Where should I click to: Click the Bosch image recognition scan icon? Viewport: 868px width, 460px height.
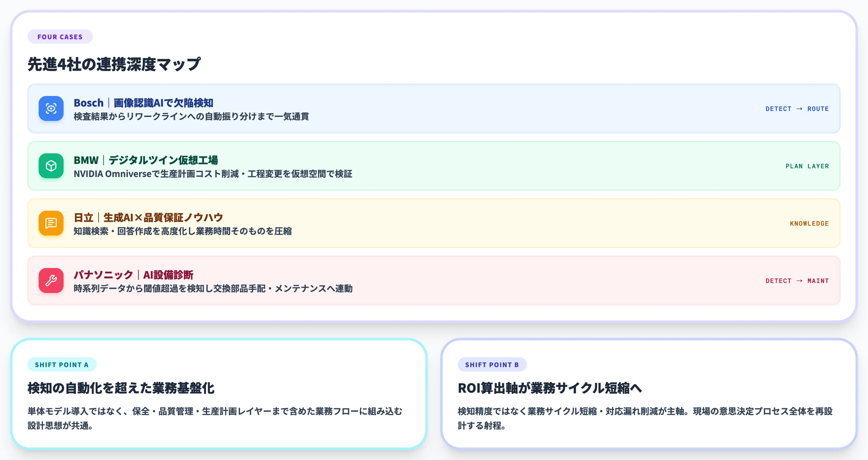tap(51, 108)
